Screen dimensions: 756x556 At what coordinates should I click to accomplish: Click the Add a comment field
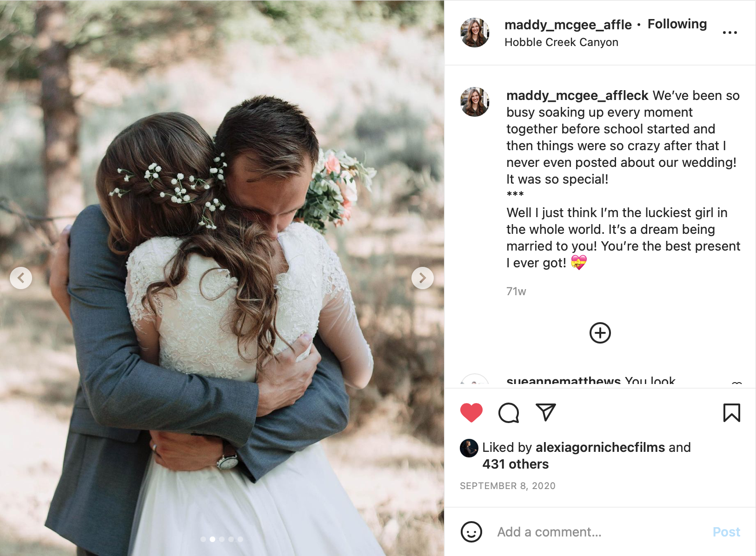[600, 532]
